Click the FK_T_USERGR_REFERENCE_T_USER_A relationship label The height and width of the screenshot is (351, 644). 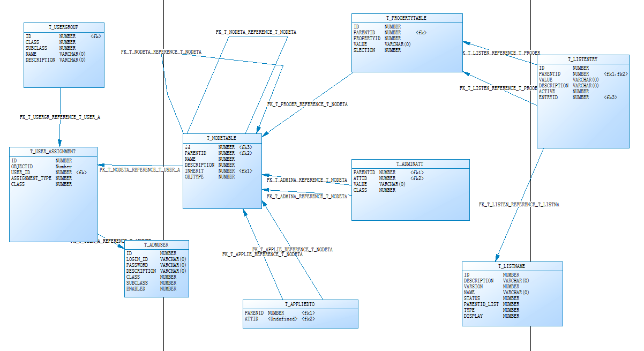(60, 117)
